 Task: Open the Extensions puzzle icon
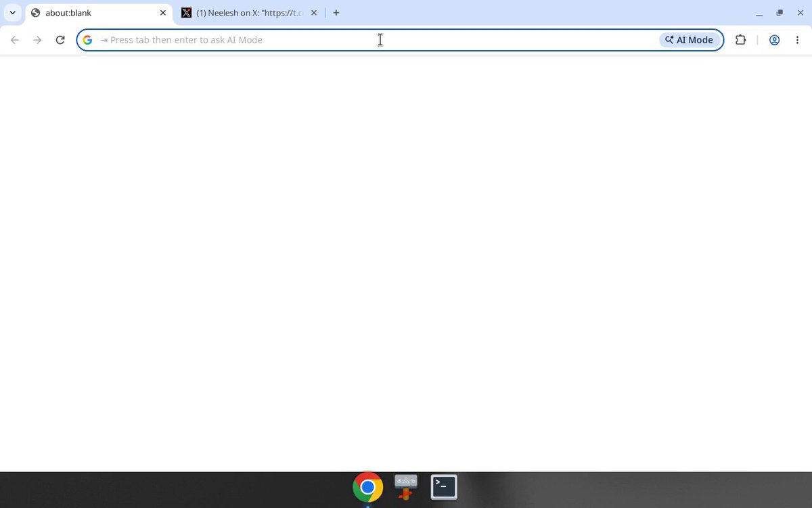click(740, 40)
